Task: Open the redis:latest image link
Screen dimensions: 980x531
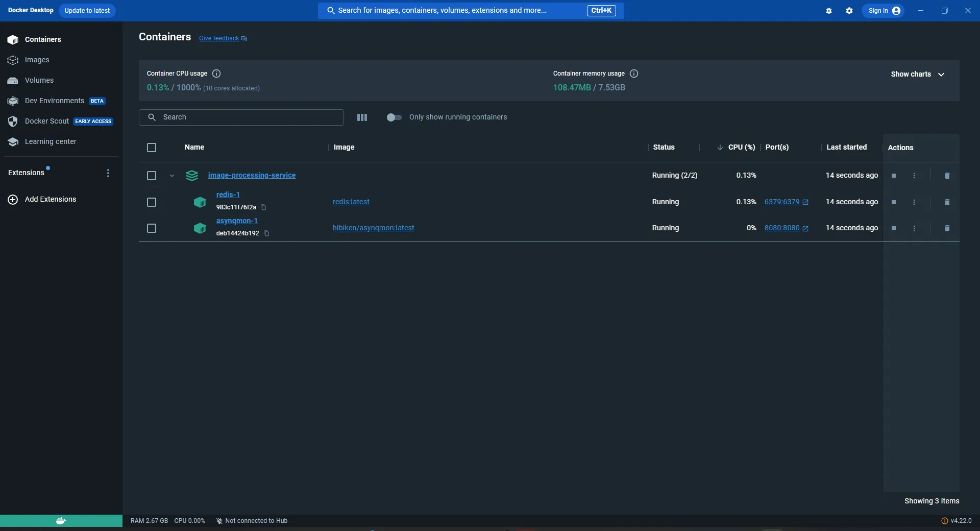Action: [x=351, y=202]
